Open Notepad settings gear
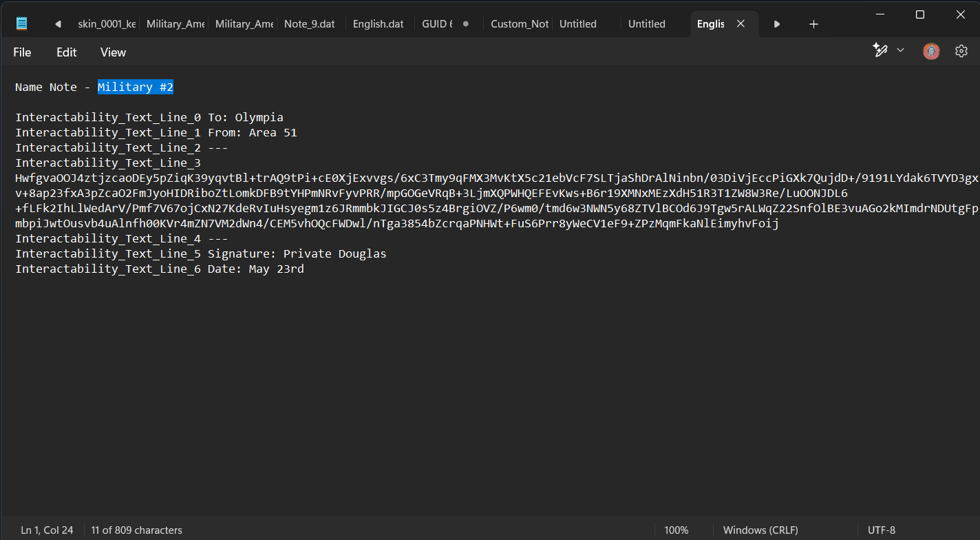Viewport: 980px width, 540px height. click(961, 51)
